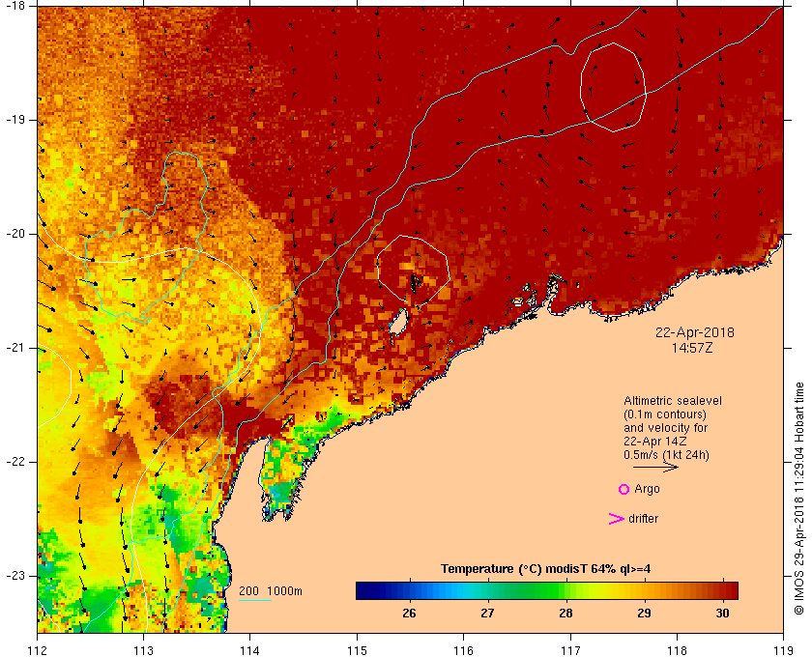Click the '(0.1m contours)' legend line
Screen dimensions: 812x657
point(665,414)
